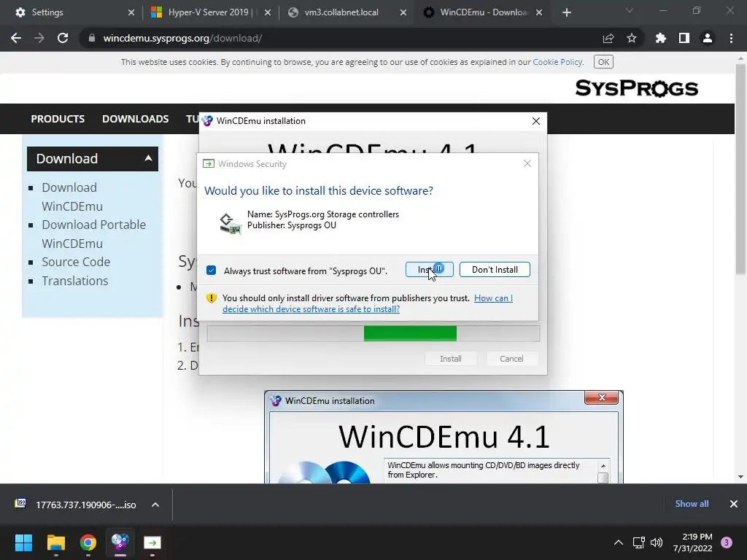The height and width of the screenshot is (560, 747).
Task: Click the address bar URL
Action: 182,38
